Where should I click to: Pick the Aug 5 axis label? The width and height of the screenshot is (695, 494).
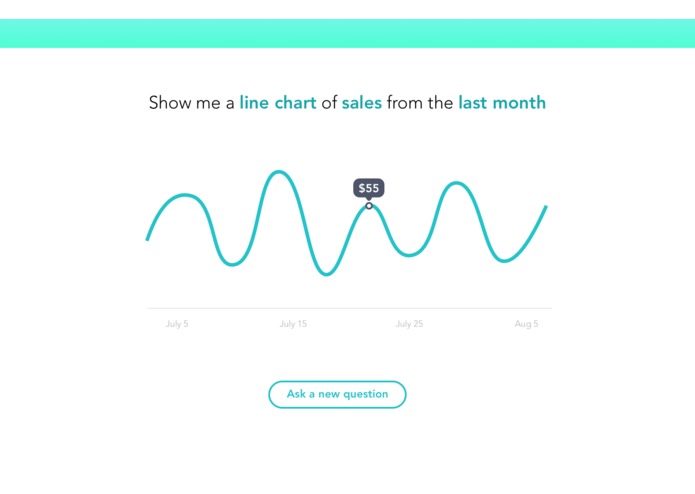point(526,324)
